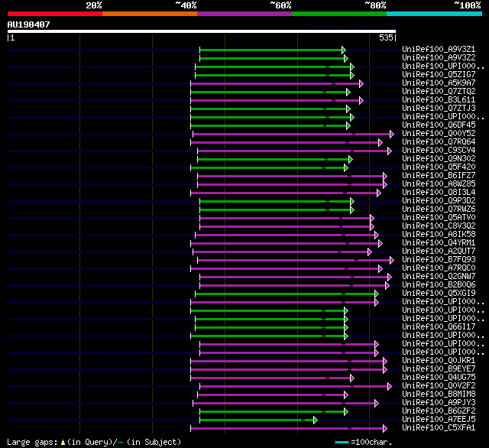Select the UniRef100_Q5XGI9 label
The image size is (489, 448).
pyautogui.click(x=439, y=294)
